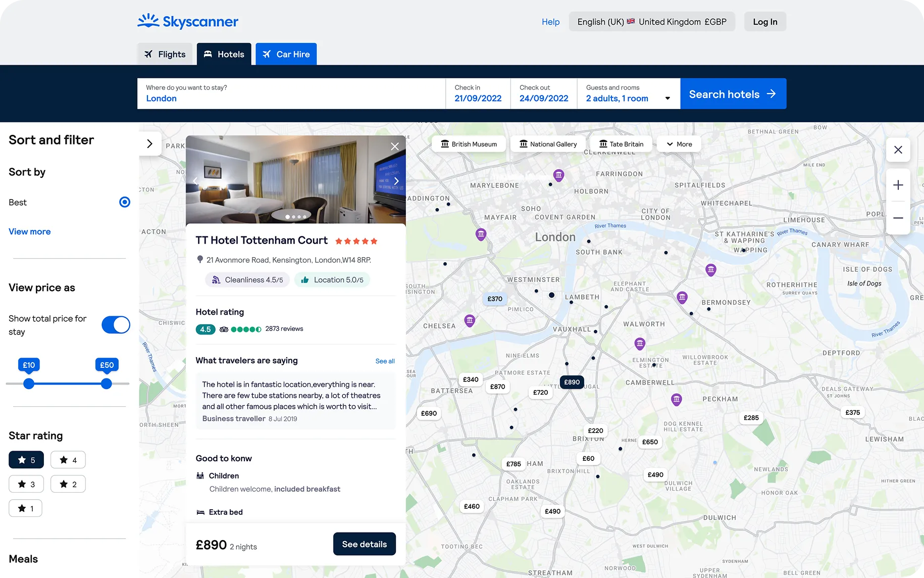
Task: Click the £50 maximum price slider handle
Action: [x=106, y=383]
